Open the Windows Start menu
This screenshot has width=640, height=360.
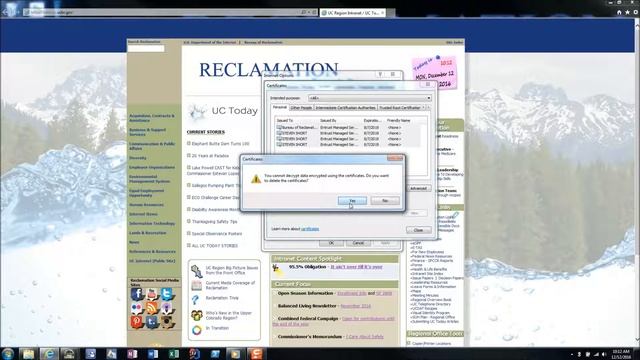coord(8,353)
